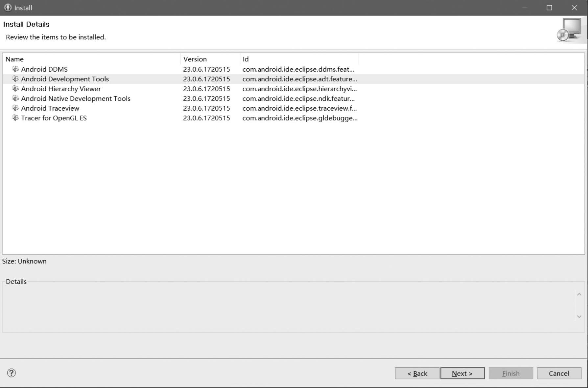Click the Install Details heading

pos(26,24)
